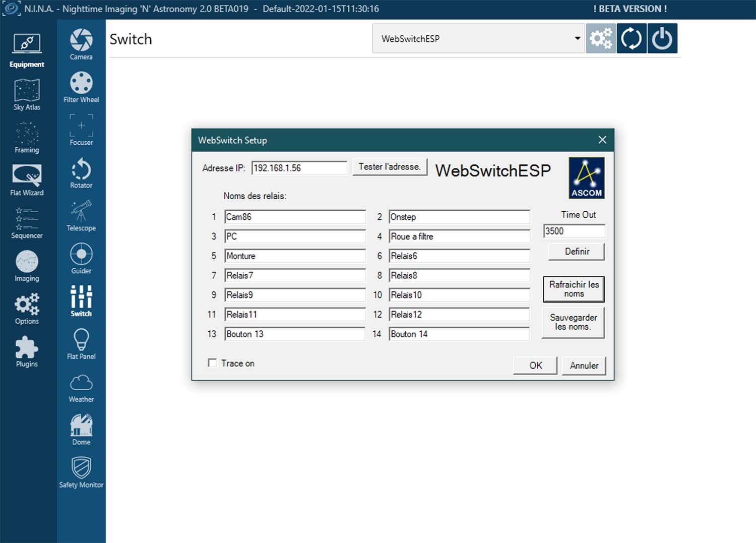The image size is (756, 543).
Task: Edit relay 9 name field Relais9
Action: (x=295, y=295)
